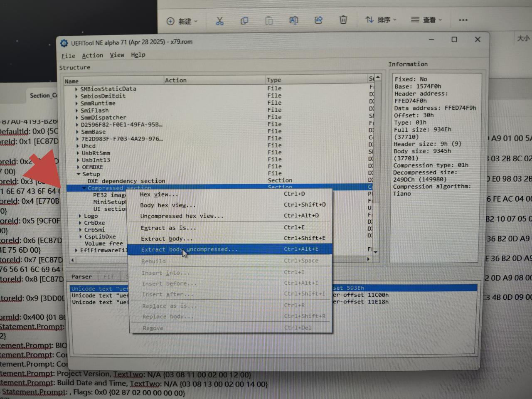Click the Copy icon in Explorer toolbar
The height and width of the screenshot is (399, 532).
244,20
